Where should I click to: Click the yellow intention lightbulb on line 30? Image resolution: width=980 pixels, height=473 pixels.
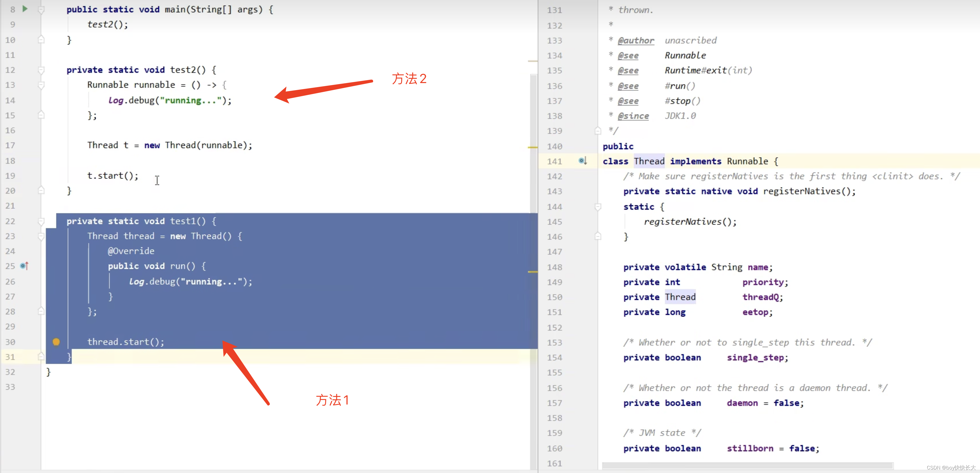pos(56,342)
